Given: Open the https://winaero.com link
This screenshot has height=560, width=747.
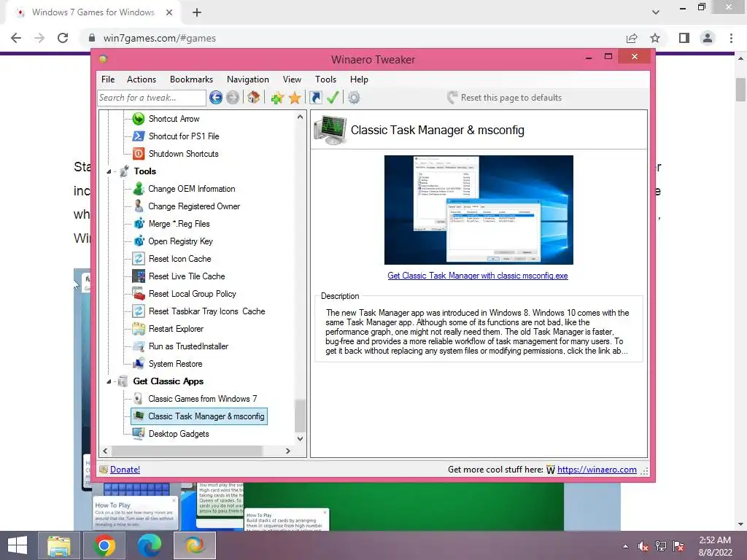Looking at the screenshot, I should (x=597, y=470).
